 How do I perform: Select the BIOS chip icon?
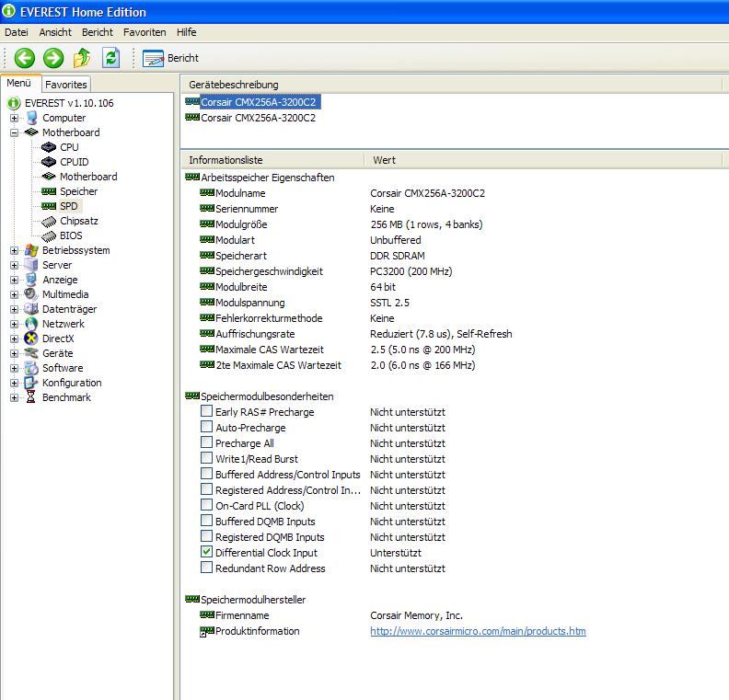tap(49, 236)
